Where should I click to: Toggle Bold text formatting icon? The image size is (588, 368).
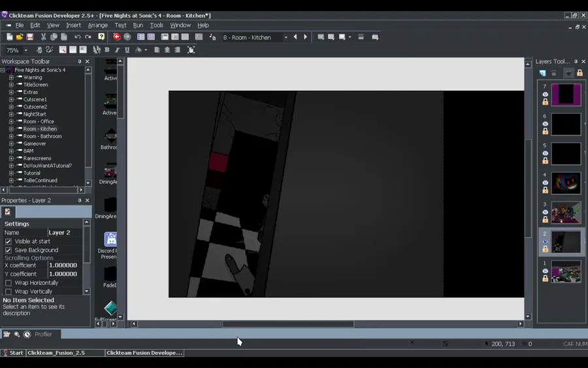107,50
